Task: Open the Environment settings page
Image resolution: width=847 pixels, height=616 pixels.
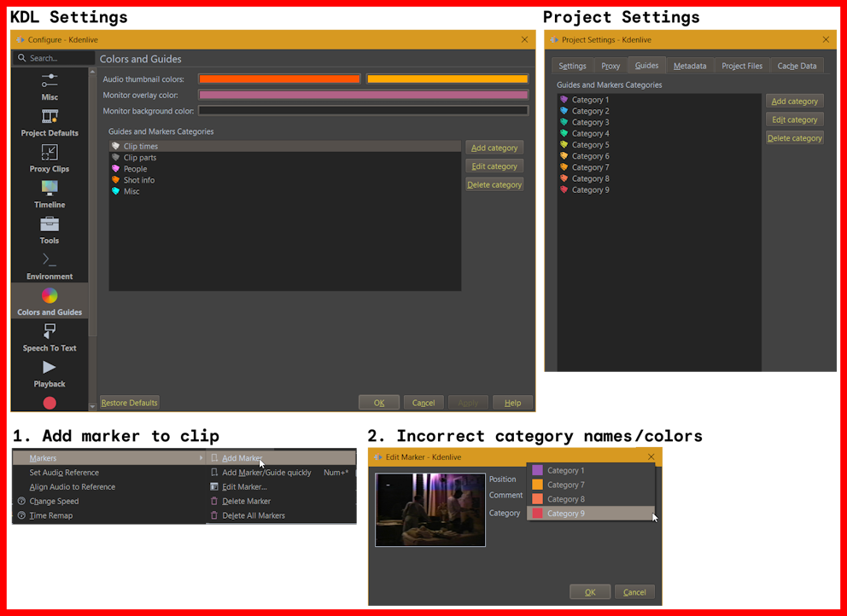Action: pos(50,265)
